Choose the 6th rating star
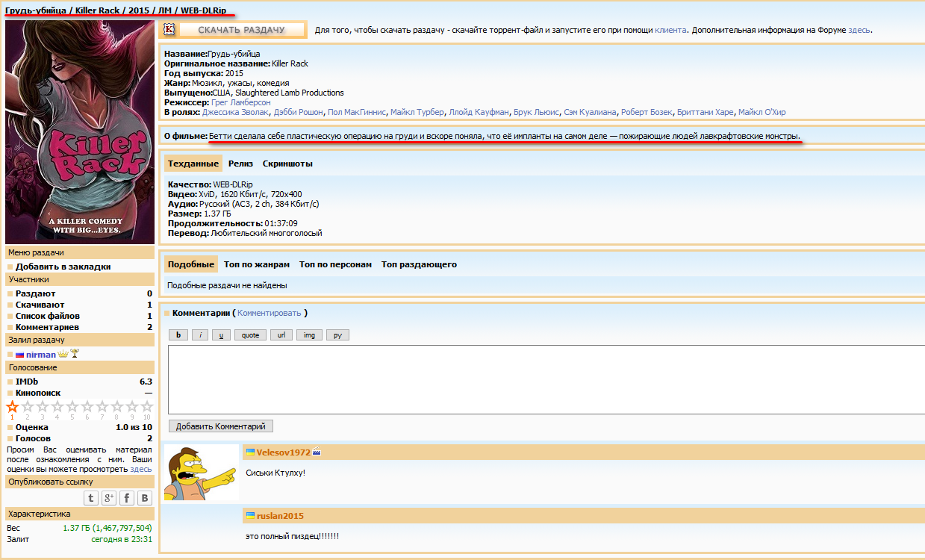The width and height of the screenshot is (925, 560). [x=87, y=407]
